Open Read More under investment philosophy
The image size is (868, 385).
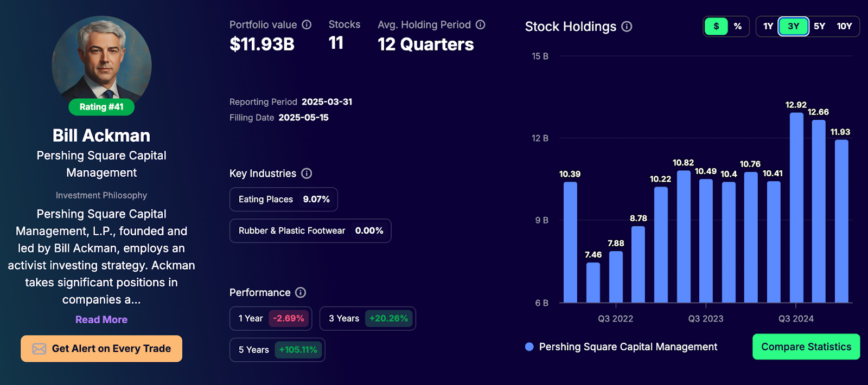coord(101,319)
